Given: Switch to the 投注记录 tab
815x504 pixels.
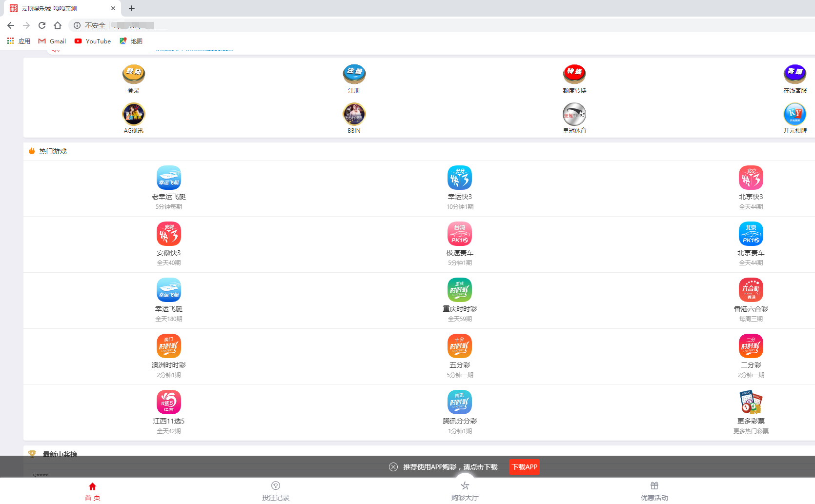Looking at the screenshot, I should click(x=276, y=491).
